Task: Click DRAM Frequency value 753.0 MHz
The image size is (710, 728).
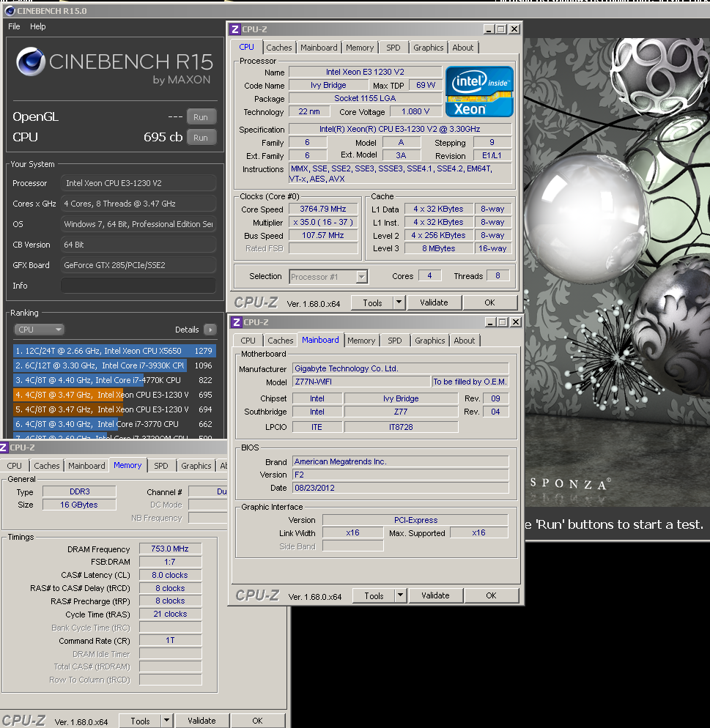Action: tap(170, 549)
